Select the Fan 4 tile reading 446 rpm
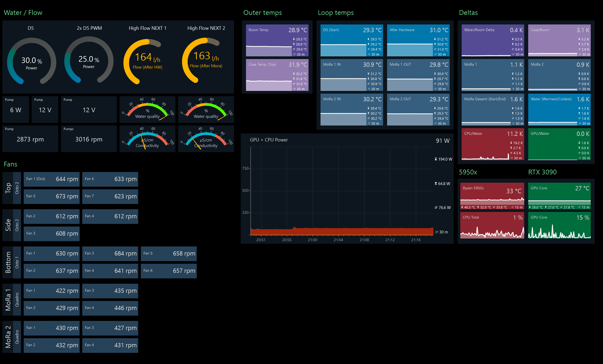Image resolution: width=603 pixels, height=364 pixels. pos(110,308)
